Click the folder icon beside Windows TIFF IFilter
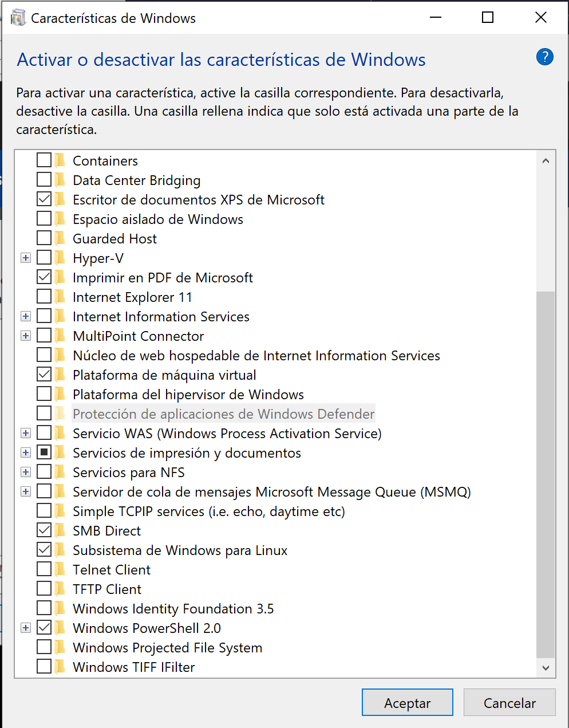This screenshot has height=728, width=569. tap(60, 667)
